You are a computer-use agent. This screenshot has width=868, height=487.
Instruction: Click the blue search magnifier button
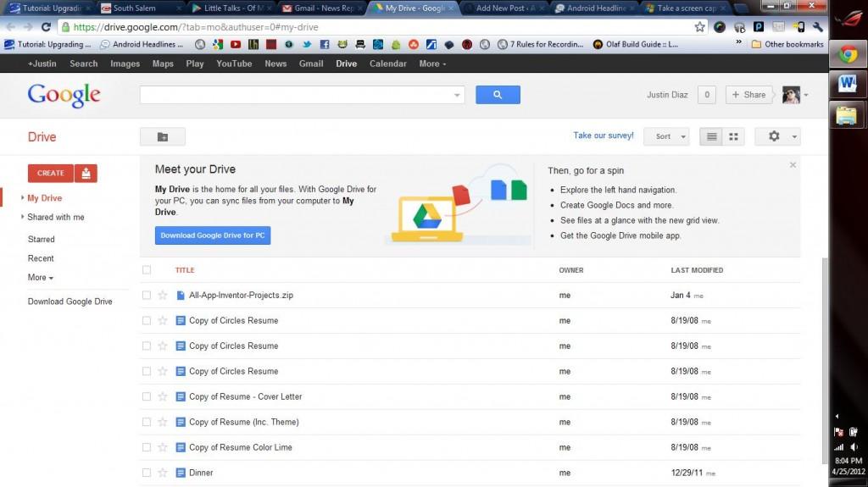pos(498,95)
